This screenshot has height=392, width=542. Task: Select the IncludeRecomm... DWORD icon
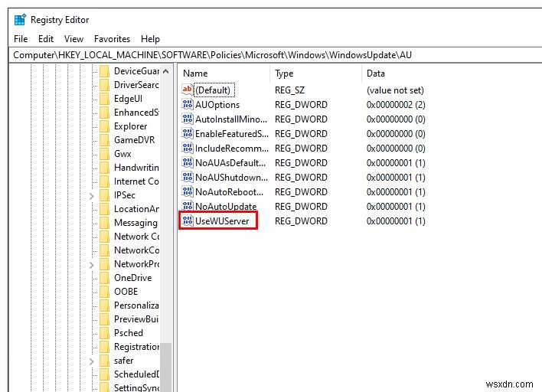coord(188,148)
